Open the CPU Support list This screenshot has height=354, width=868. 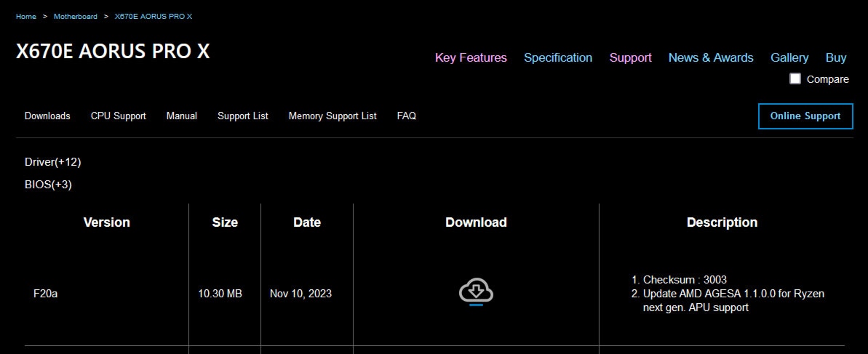(119, 116)
